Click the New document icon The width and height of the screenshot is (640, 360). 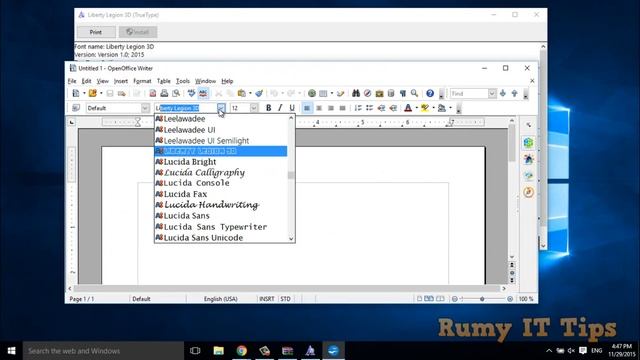click(x=76, y=93)
